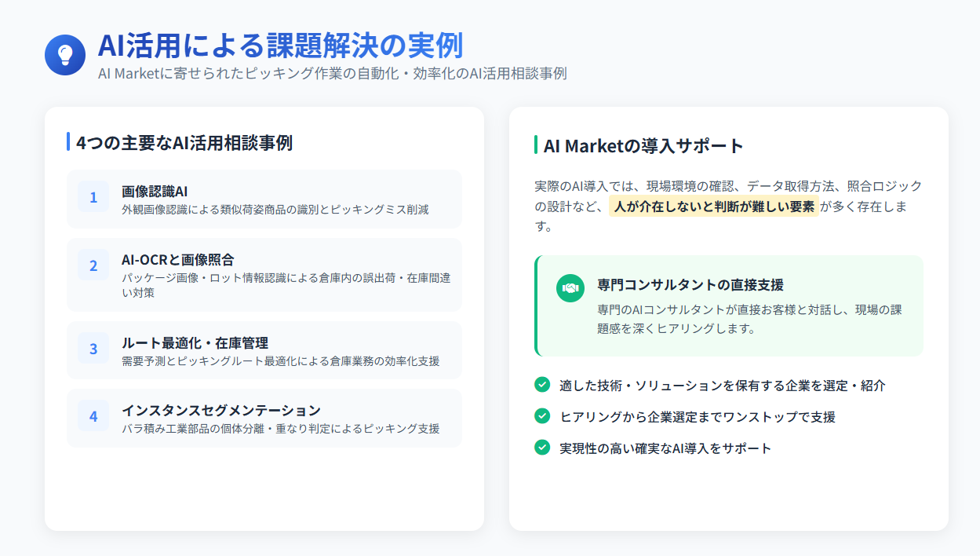The image size is (980, 556).
Task: Click heading AI Marketの導入サポート
Action: tap(643, 146)
